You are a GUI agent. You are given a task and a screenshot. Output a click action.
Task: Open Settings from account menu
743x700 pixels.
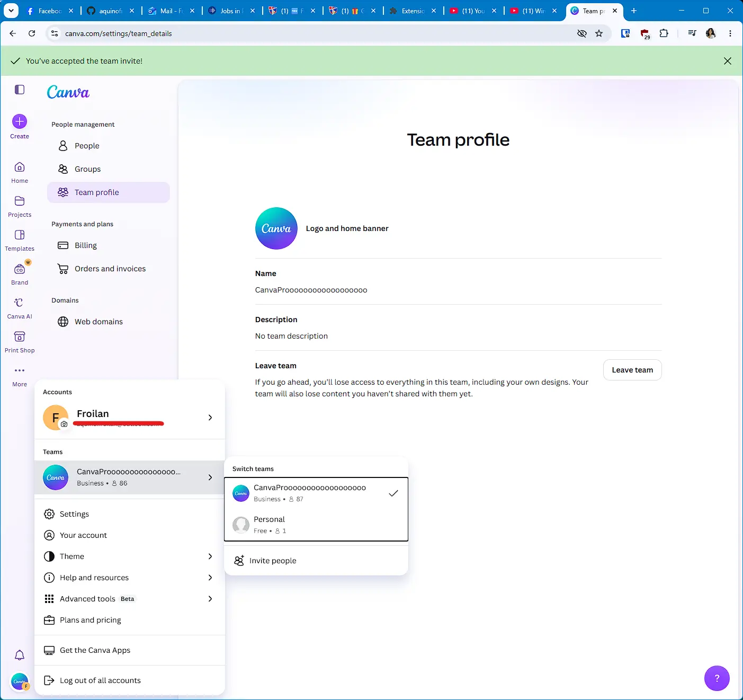tap(130, 514)
